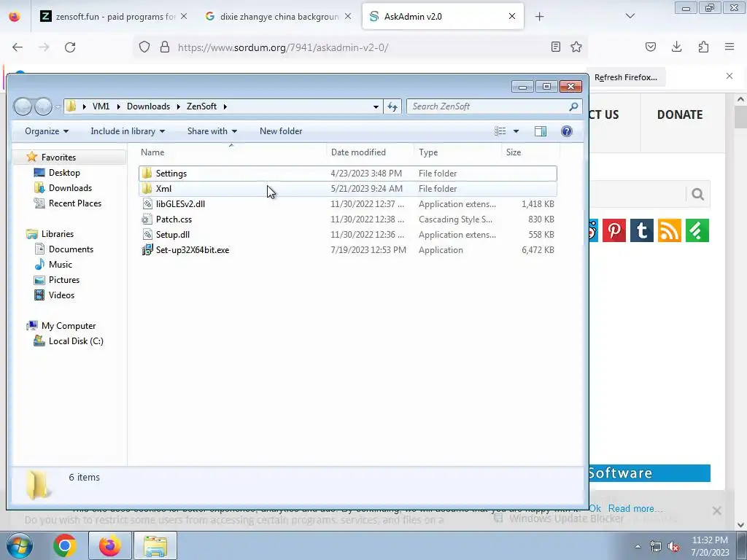Save page to Pocket
This screenshot has width=747, height=560.
(x=650, y=47)
